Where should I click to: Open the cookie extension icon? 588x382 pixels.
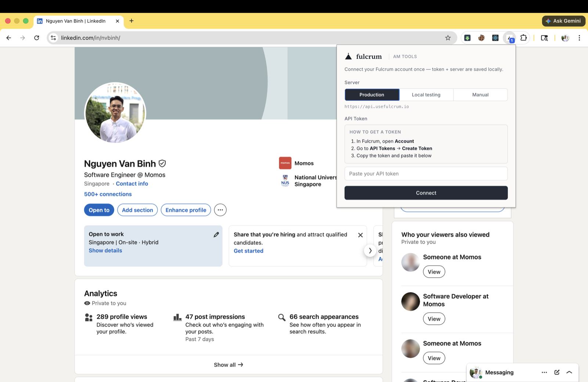pyautogui.click(x=481, y=38)
